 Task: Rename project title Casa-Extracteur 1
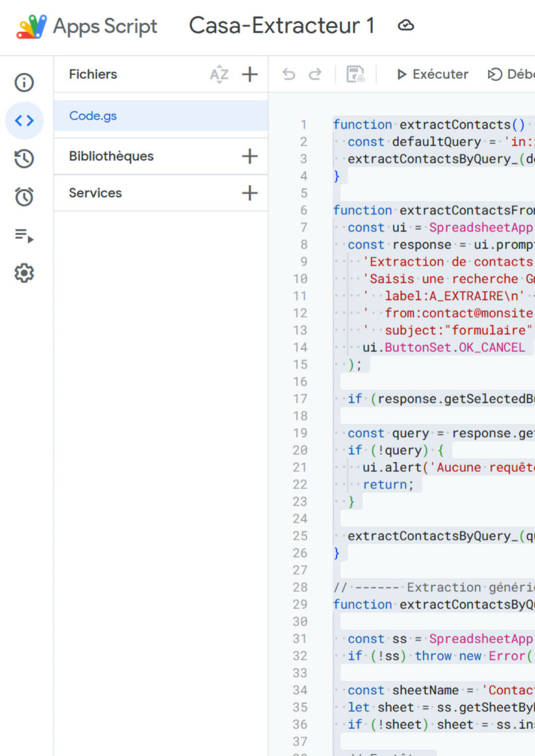coord(281,26)
